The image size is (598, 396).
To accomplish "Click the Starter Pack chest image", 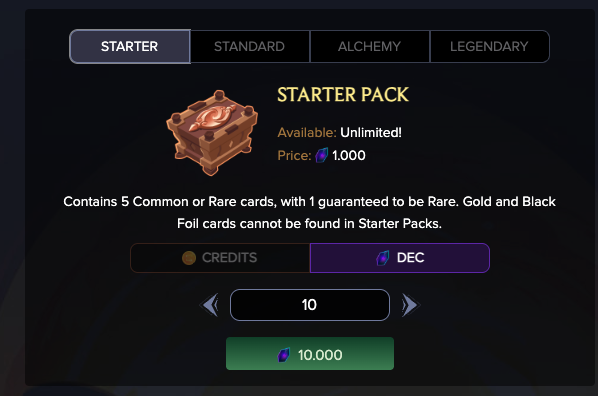I will pyautogui.click(x=212, y=133).
